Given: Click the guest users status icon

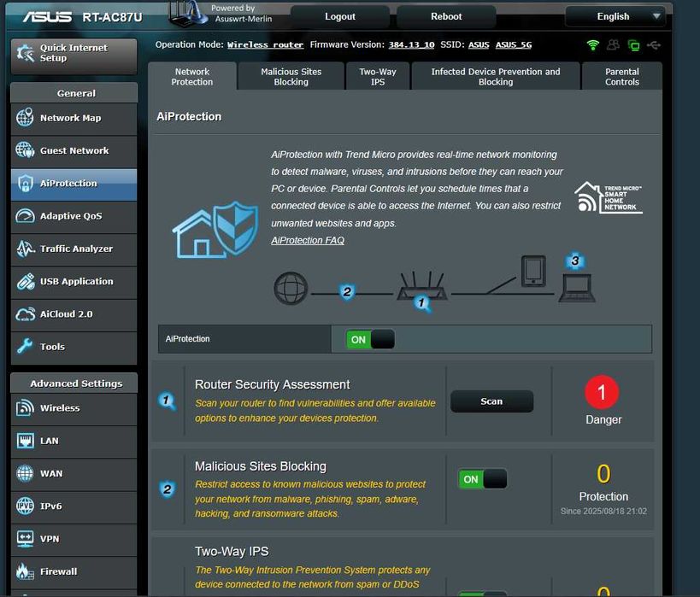Looking at the screenshot, I should coord(613,45).
